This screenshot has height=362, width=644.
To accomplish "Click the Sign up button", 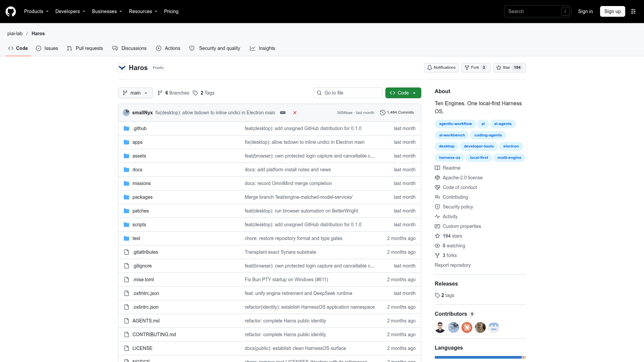I will coord(612,11).
